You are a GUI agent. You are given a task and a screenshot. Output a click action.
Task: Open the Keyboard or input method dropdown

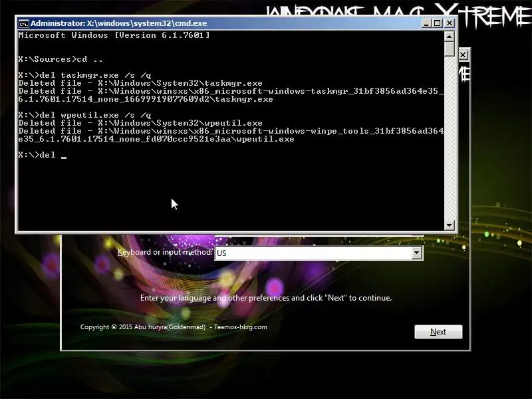[x=417, y=253]
